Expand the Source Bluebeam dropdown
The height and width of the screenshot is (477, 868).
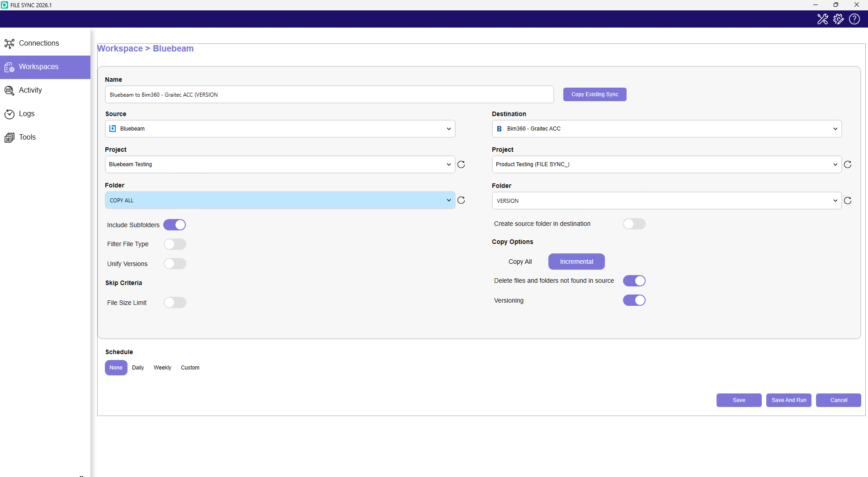[x=280, y=129]
